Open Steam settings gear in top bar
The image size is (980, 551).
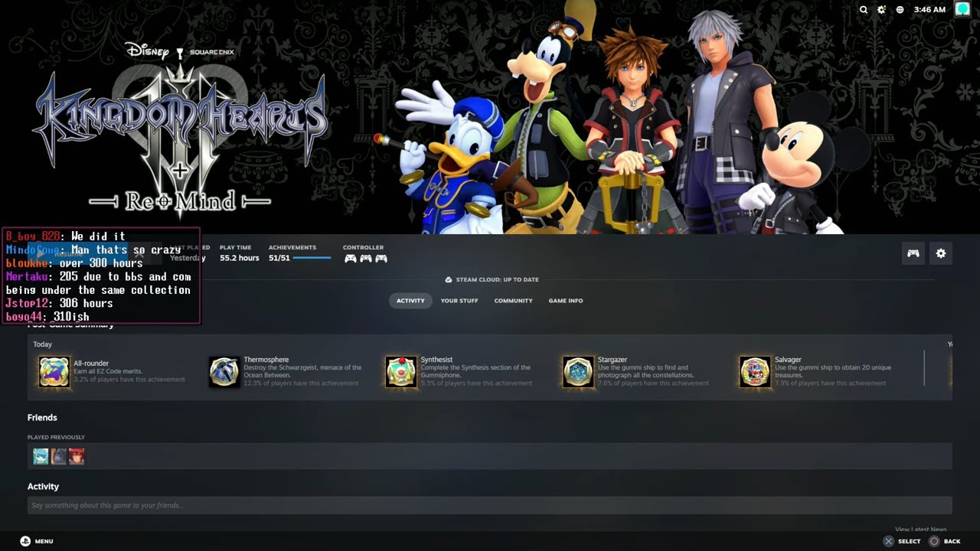pyautogui.click(x=882, y=10)
